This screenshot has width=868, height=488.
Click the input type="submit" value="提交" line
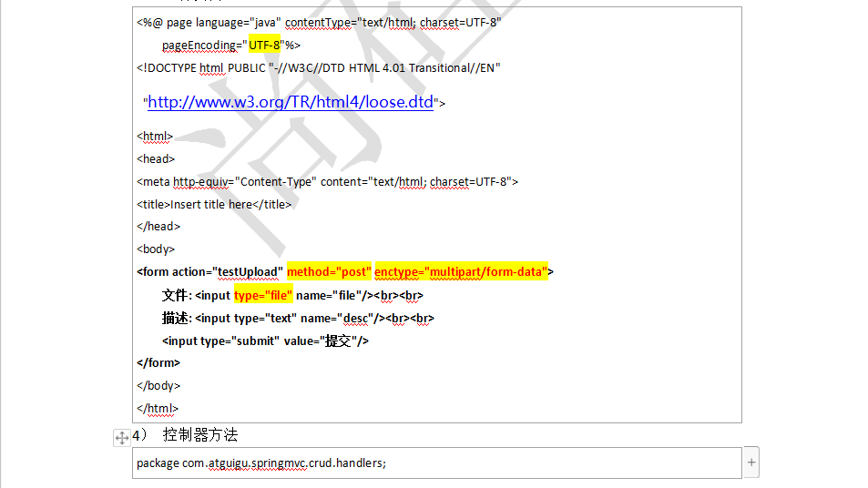pos(265,341)
